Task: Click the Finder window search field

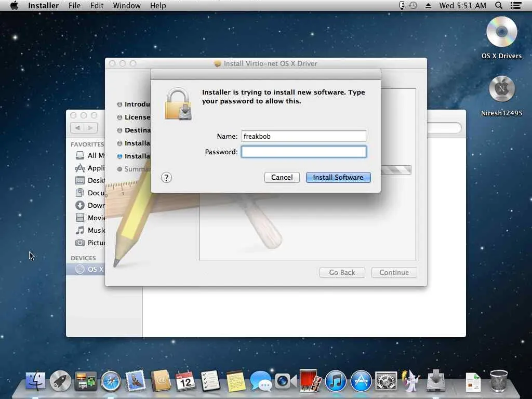Action: pyautogui.click(x=445, y=128)
